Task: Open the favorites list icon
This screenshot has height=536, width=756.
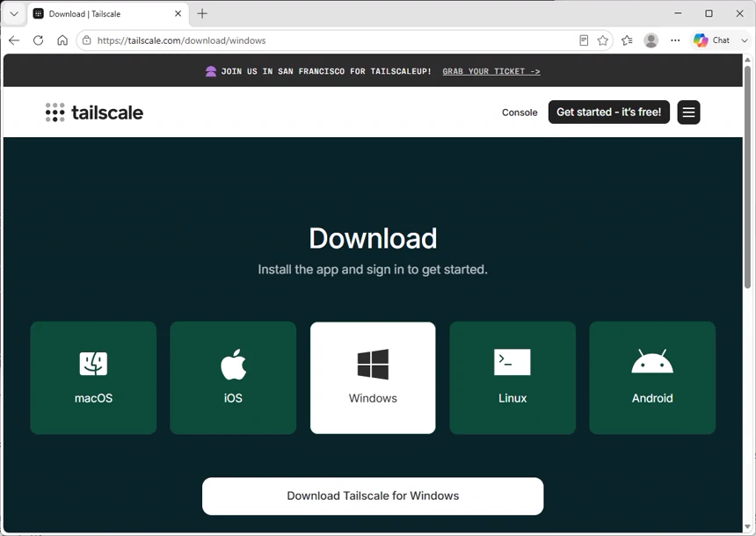Action: click(627, 40)
